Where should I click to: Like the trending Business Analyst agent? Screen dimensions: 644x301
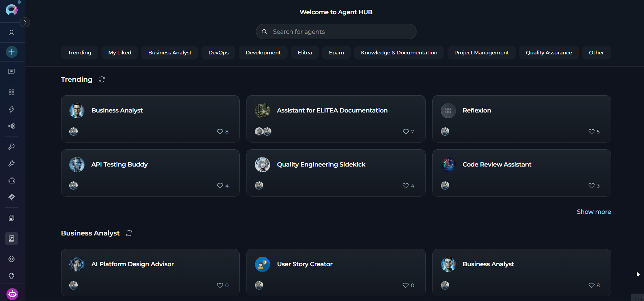pos(220,132)
